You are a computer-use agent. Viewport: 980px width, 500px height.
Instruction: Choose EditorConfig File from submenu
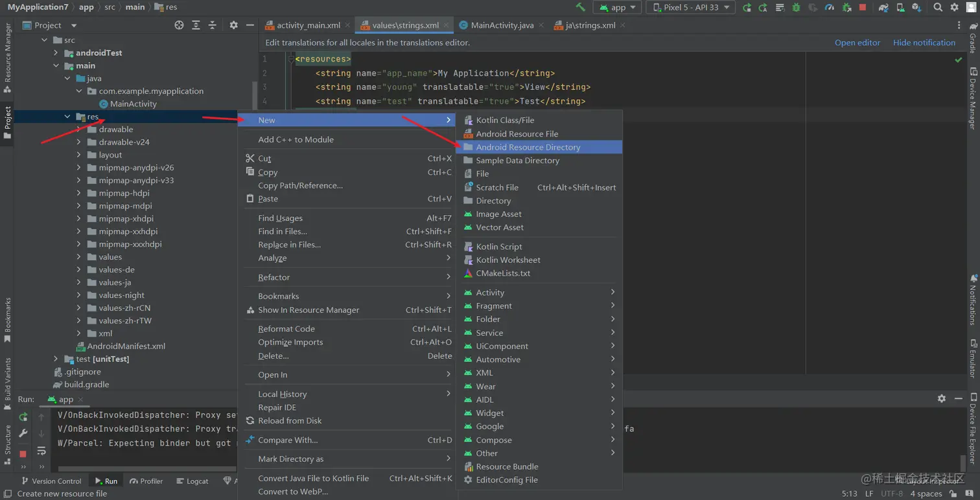539,480
